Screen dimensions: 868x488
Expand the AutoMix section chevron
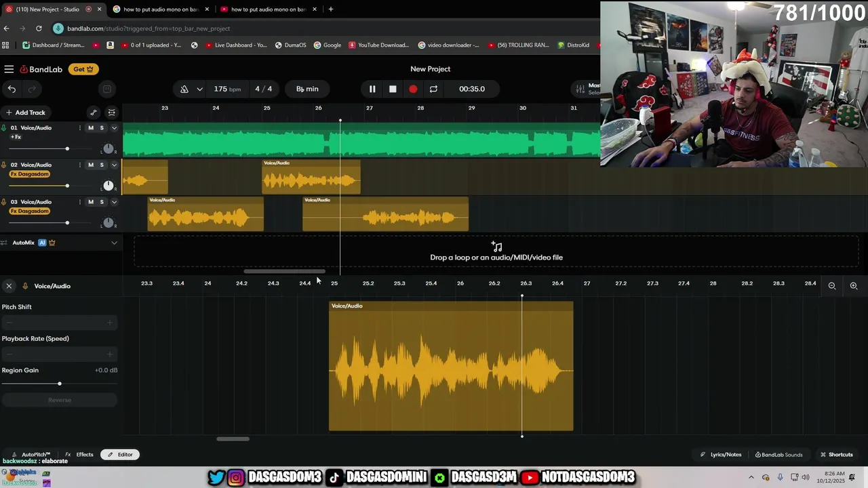[x=114, y=243]
